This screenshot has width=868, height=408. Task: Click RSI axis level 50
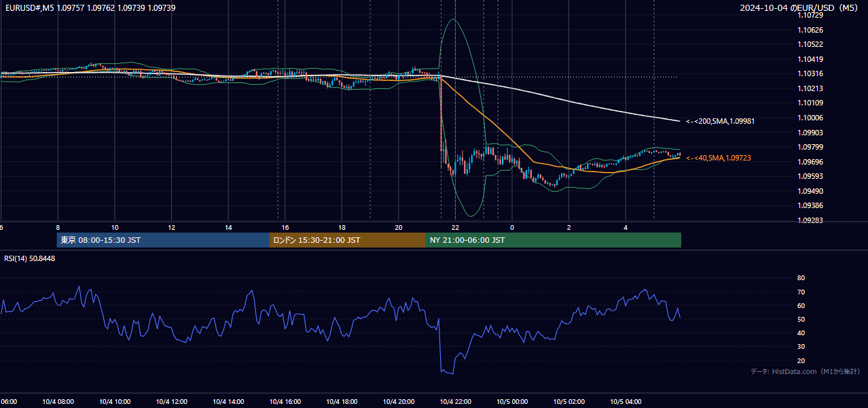[x=801, y=319]
